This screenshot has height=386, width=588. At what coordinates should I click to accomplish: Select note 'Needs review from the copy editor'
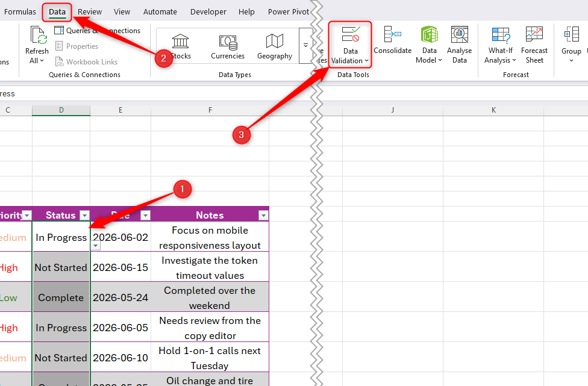coord(210,327)
